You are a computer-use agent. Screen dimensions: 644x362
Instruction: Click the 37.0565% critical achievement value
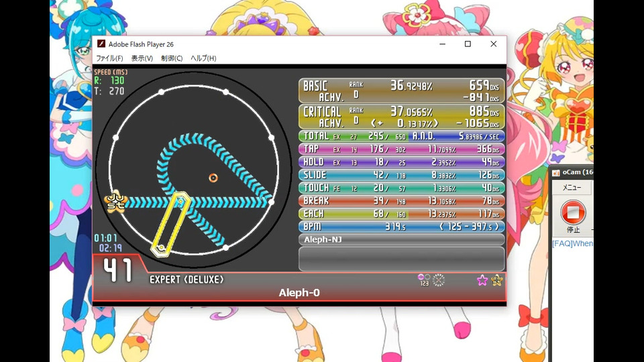[411, 112]
